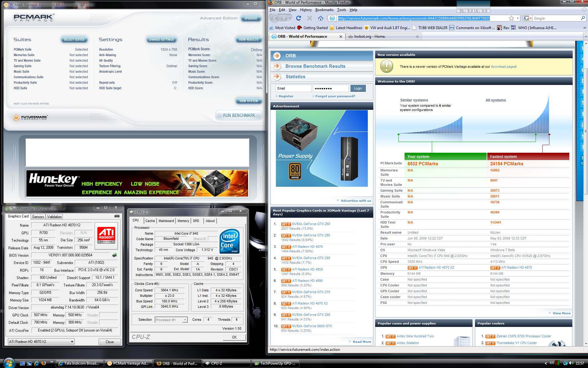This screenshot has width=588, height=368.
Task: Go back in Firefox
Action: (275, 18)
